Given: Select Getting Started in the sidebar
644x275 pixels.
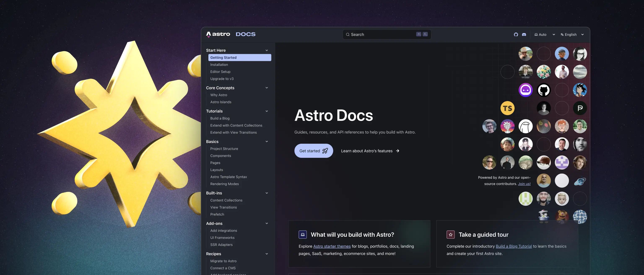Looking at the screenshot, I should point(223,57).
